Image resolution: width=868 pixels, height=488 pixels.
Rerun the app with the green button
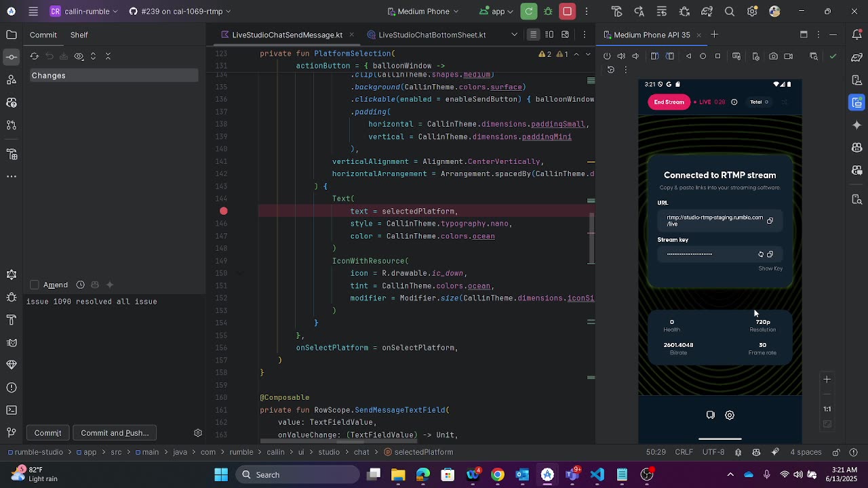[529, 12]
